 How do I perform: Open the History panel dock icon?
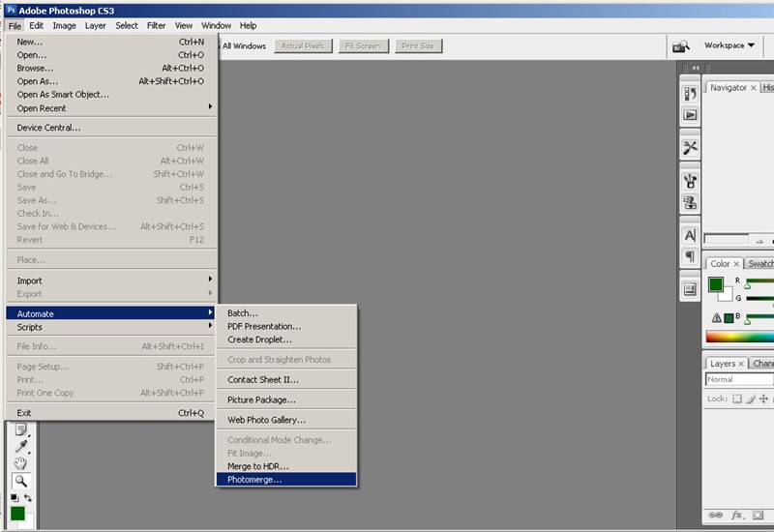[690, 93]
